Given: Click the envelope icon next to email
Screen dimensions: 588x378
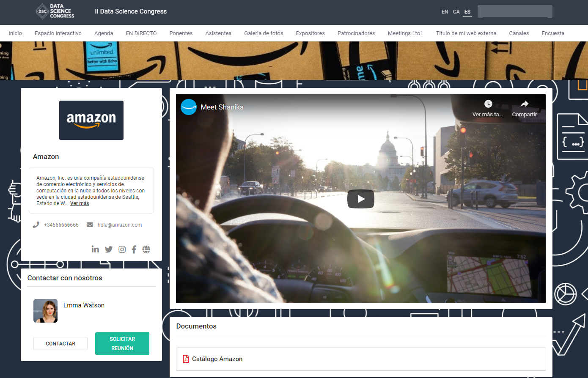Looking at the screenshot, I should [90, 225].
